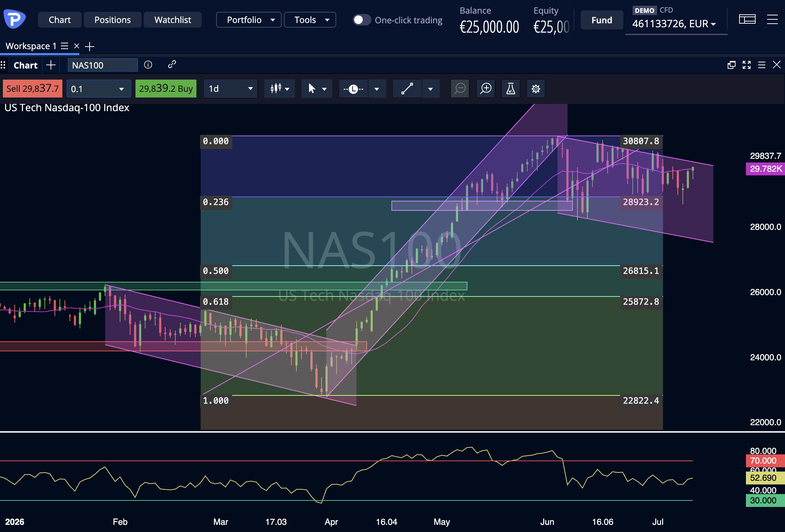Click the 22822.4 Fibonacci price label
Viewport: 785px width, 532px height.
point(641,401)
